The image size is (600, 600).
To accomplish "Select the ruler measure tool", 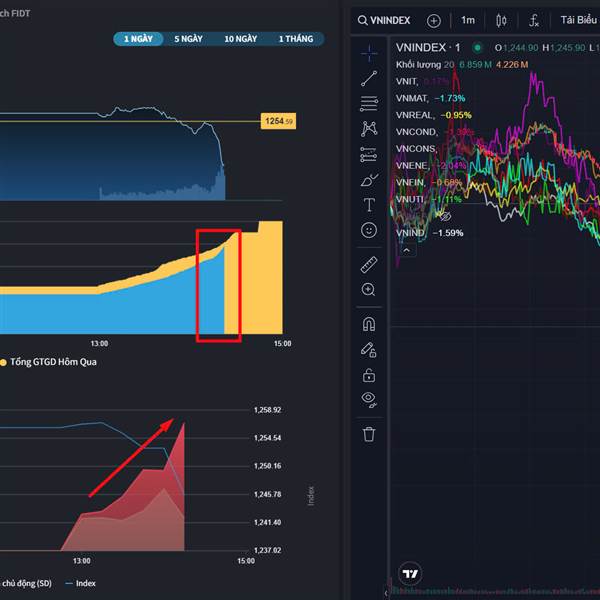I will [x=369, y=264].
